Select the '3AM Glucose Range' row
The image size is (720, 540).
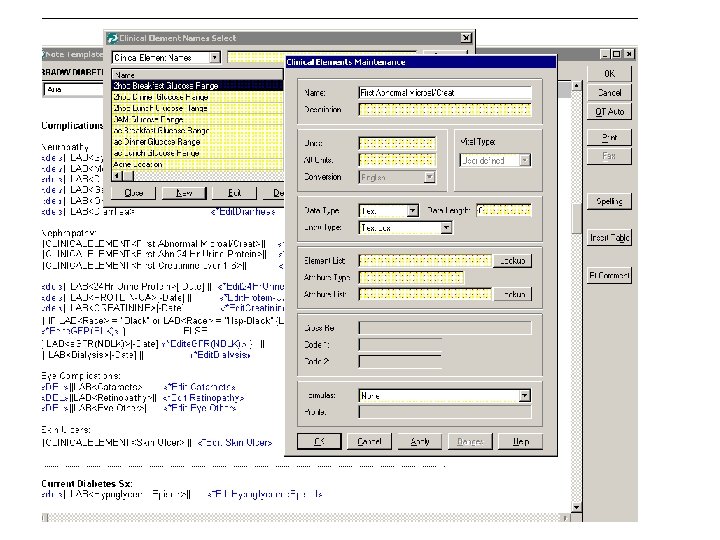[197, 119]
